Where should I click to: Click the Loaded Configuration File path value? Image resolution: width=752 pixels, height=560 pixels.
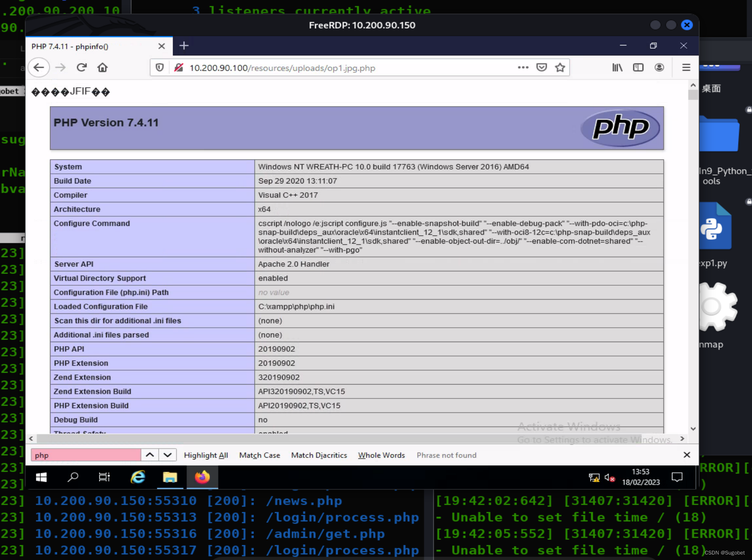[x=296, y=306]
